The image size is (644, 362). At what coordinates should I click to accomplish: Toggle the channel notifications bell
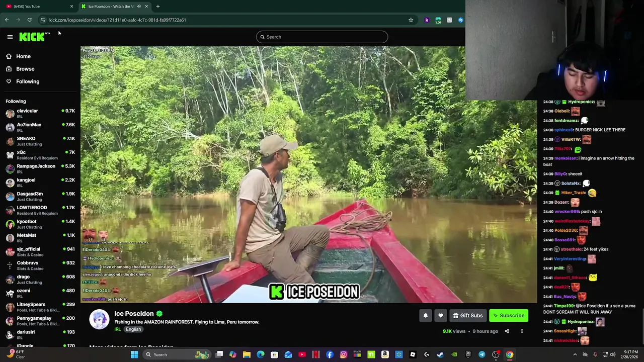coord(425,316)
